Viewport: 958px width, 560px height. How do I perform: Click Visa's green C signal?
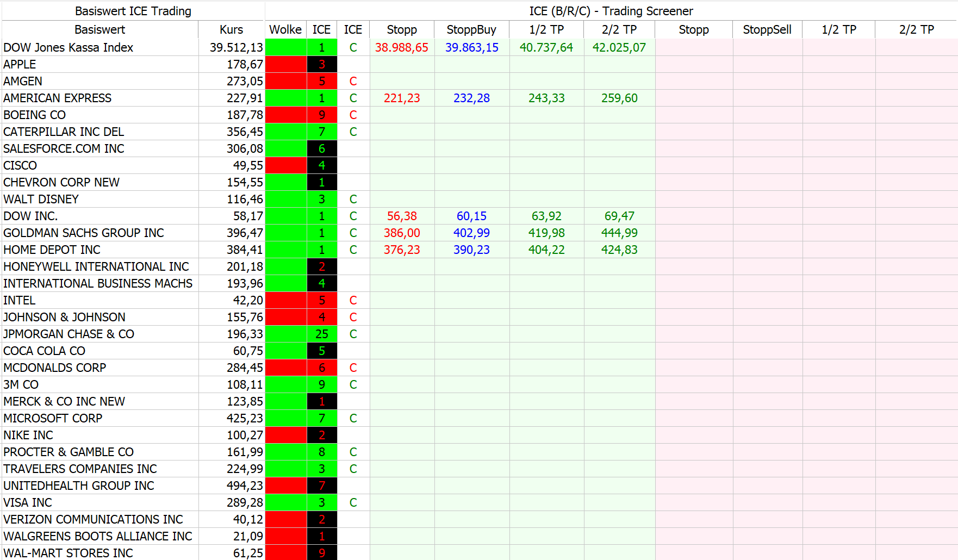pos(353,502)
